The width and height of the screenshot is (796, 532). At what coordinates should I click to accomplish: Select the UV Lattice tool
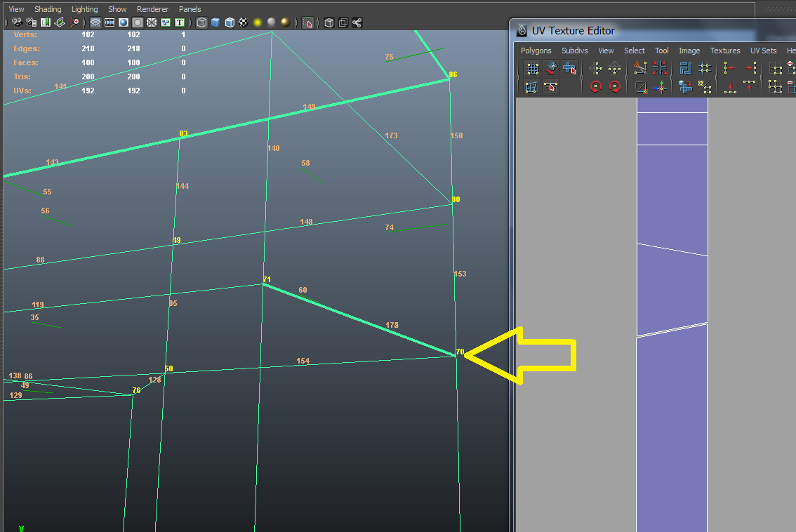tap(533, 69)
